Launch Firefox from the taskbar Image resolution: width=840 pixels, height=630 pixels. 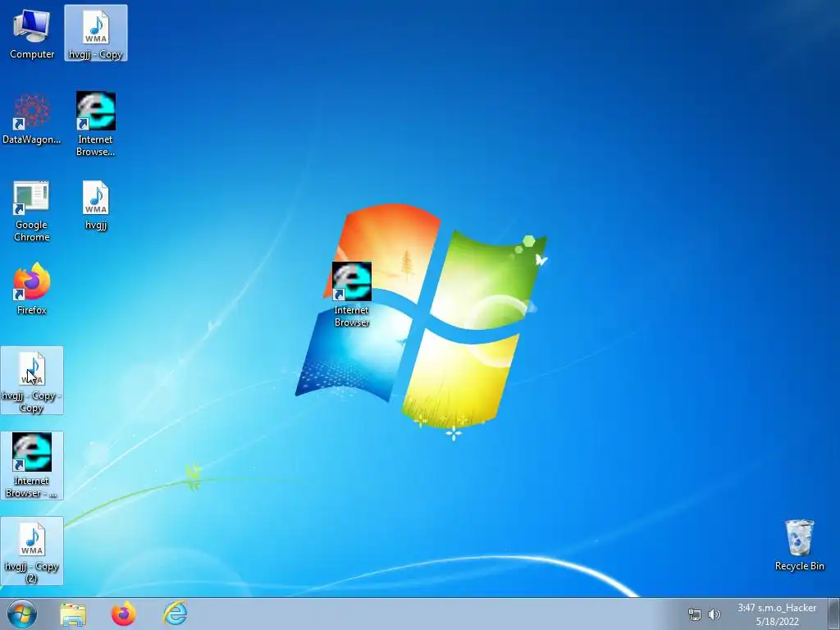(x=123, y=614)
